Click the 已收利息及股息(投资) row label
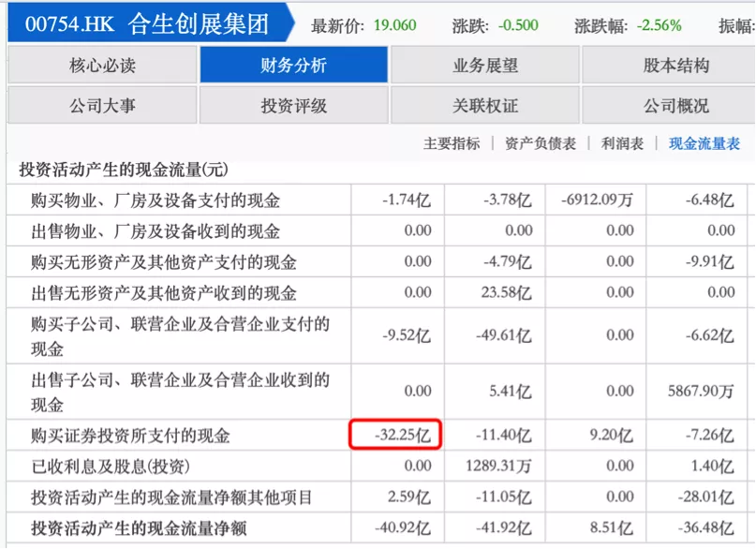Screen dimensions: 756x549 111,467
